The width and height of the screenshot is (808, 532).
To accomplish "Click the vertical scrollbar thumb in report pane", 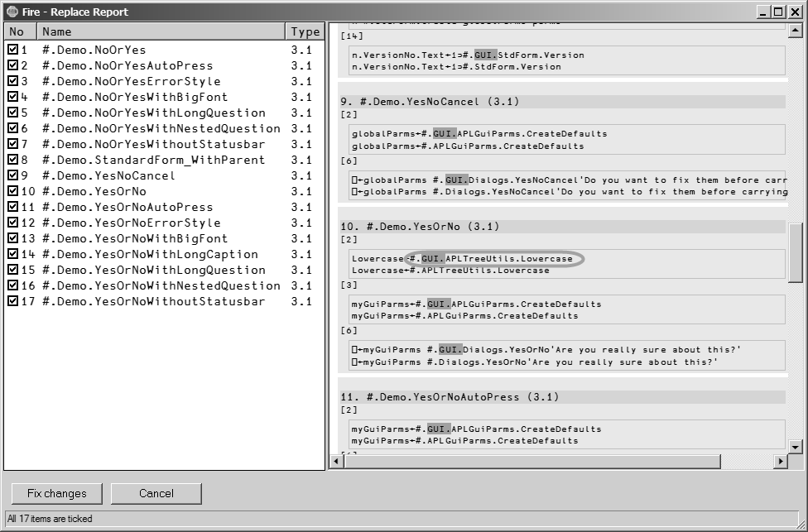I will coord(795,252).
